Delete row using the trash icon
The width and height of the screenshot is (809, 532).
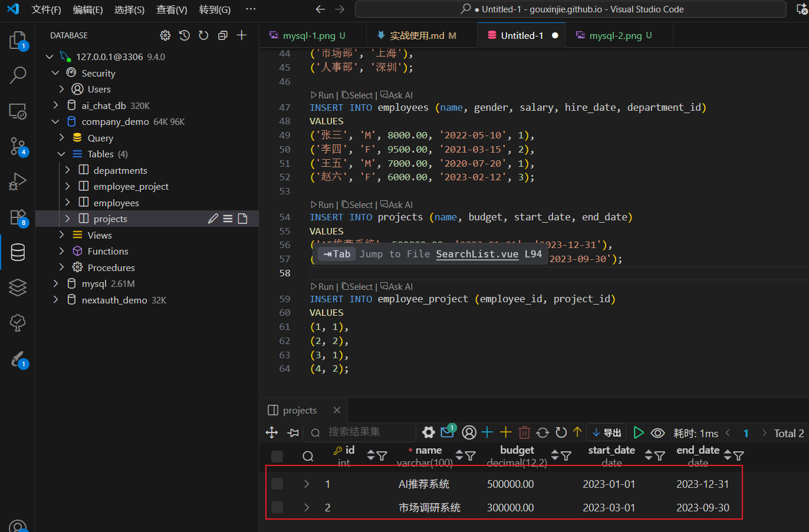(524, 432)
